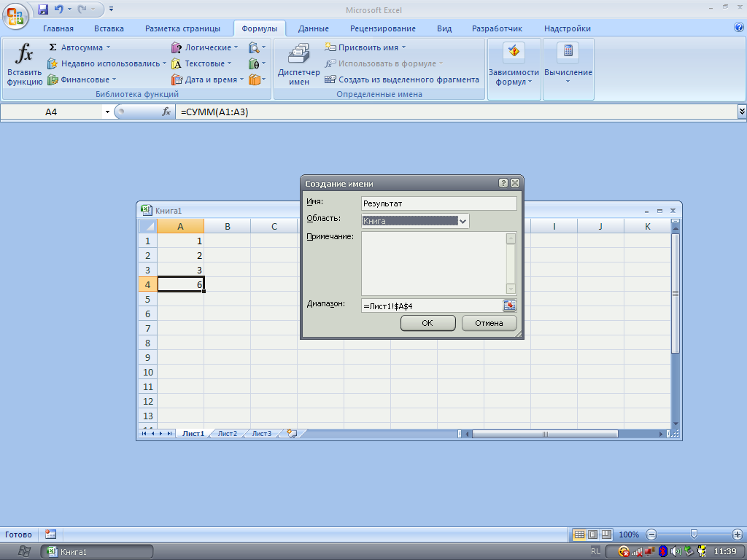
Task: Click the zoom in plus button
Action: [737, 534]
